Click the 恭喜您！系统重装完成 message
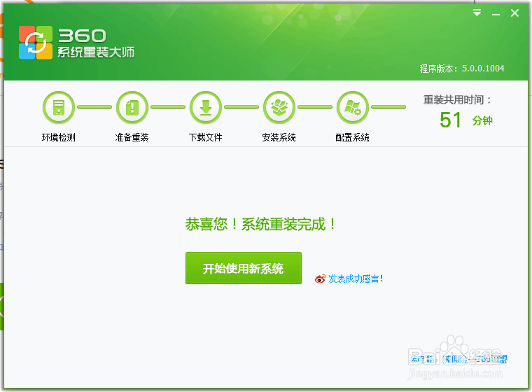 click(260, 224)
